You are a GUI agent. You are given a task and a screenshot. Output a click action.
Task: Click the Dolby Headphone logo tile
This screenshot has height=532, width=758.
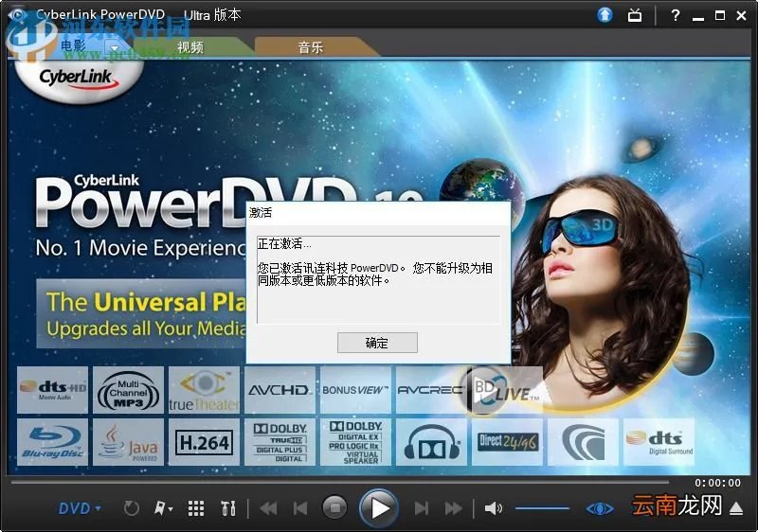pyautogui.click(x=431, y=442)
